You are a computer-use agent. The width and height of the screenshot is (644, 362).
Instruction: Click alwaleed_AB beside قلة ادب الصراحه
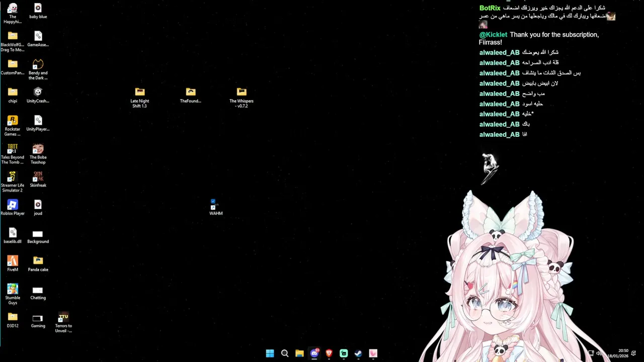[499, 63]
